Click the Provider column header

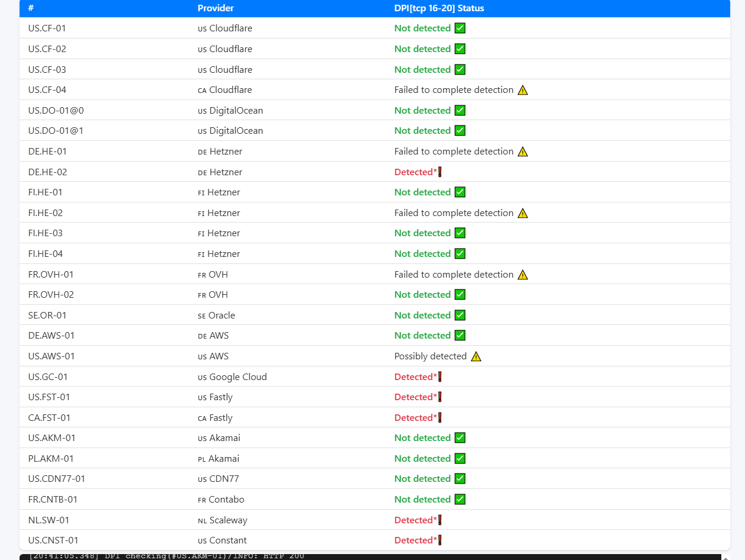click(x=216, y=8)
